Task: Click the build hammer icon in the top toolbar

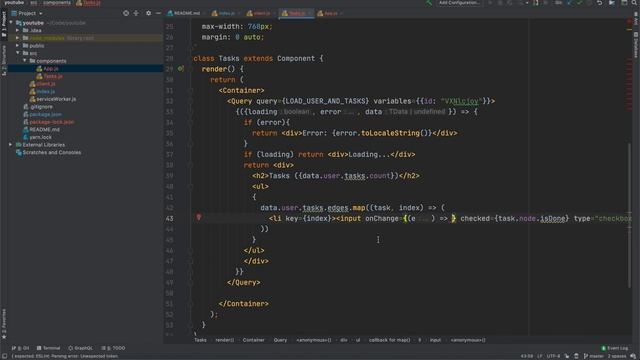Action: pyautogui.click(x=429, y=3)
